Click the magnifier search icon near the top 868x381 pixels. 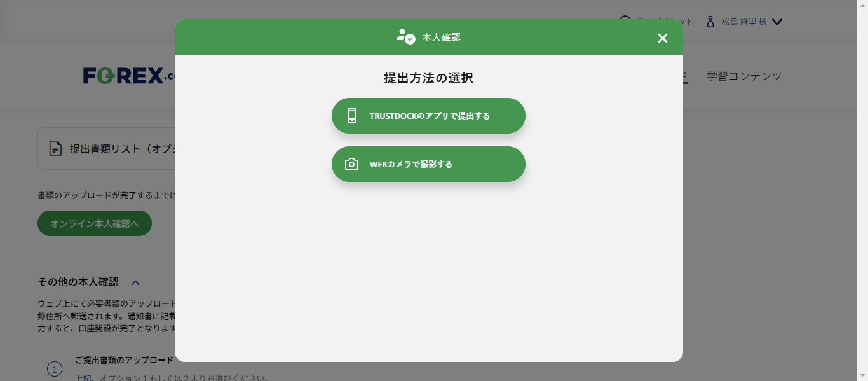tap(626, 20)
